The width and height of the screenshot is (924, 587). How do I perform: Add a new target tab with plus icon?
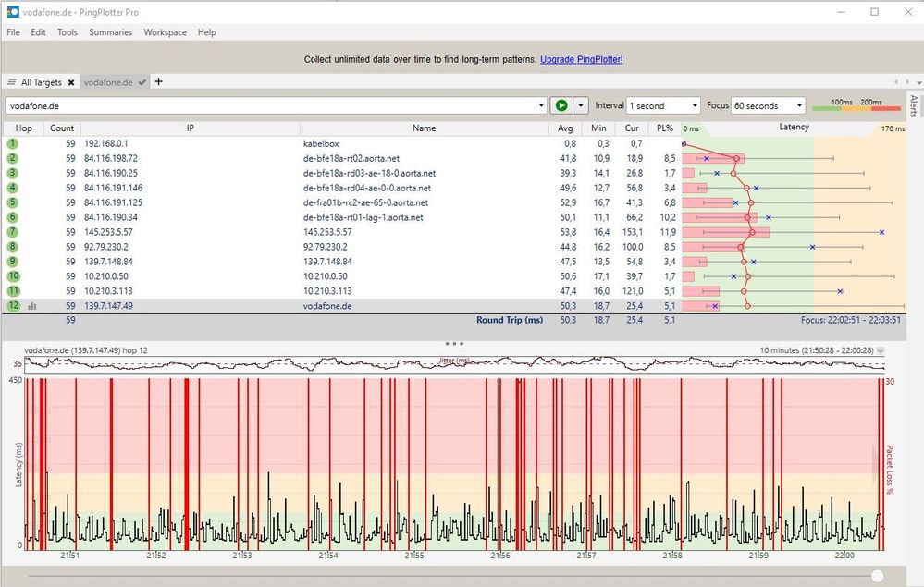click(x=158, y=81)
